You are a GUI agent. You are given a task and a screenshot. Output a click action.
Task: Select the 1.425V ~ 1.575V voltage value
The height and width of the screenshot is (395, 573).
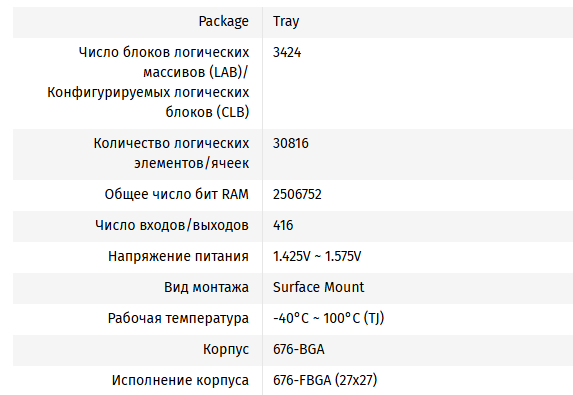coord(317,256)
